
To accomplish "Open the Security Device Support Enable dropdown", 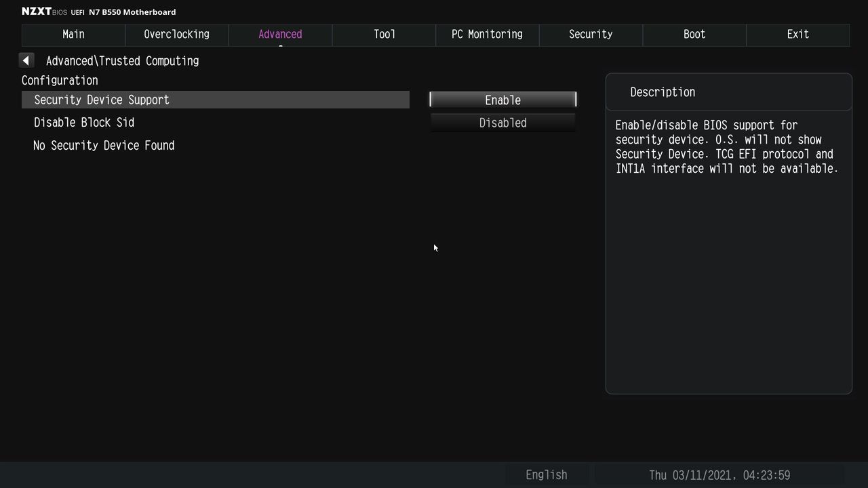I will click(x=502, y=100).
